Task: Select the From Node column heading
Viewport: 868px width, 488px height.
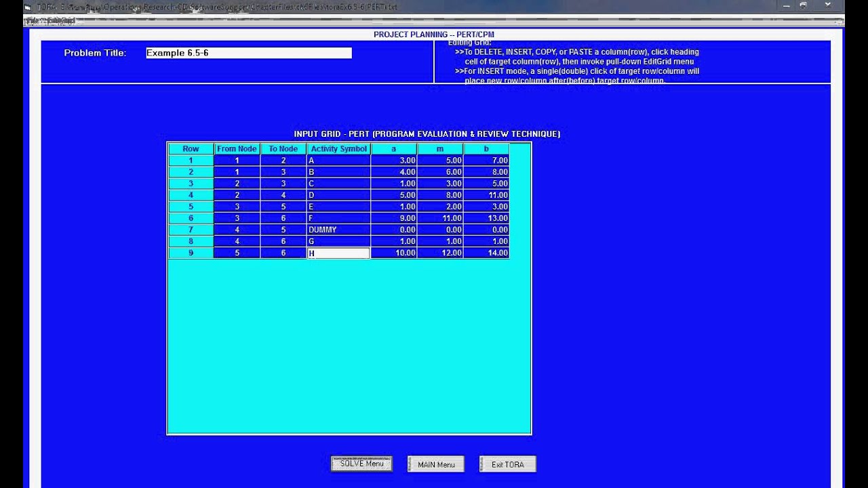Action: [x=237, y=149]
